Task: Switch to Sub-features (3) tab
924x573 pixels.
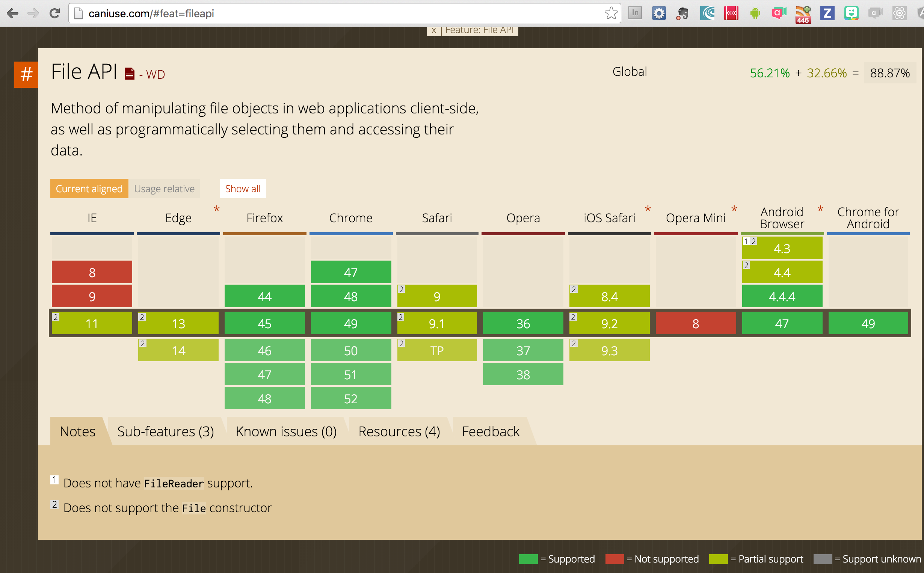Action: [166, 431]
